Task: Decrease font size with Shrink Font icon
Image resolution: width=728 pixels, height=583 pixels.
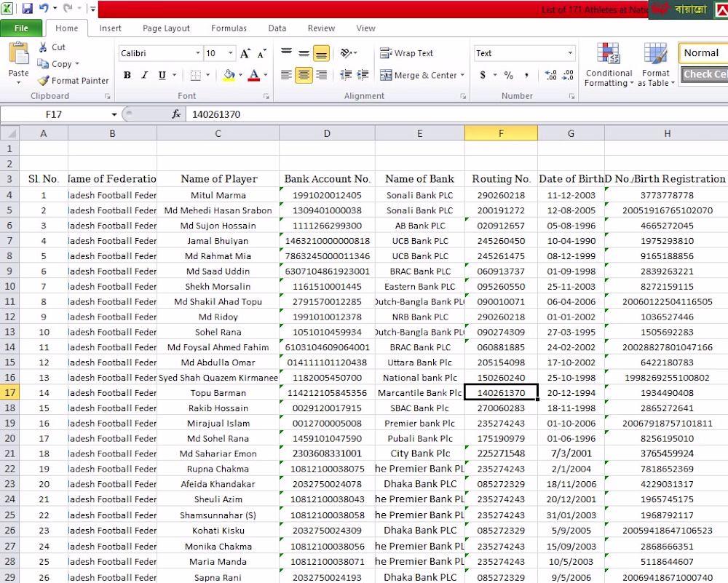Action: [262, 53]
